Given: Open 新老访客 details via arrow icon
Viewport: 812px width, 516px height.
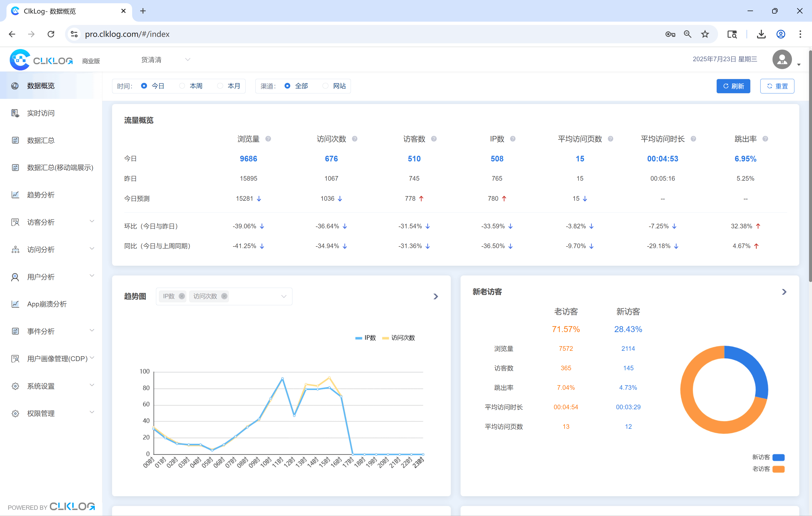Looking at the screenshot, I should [784, 292].
